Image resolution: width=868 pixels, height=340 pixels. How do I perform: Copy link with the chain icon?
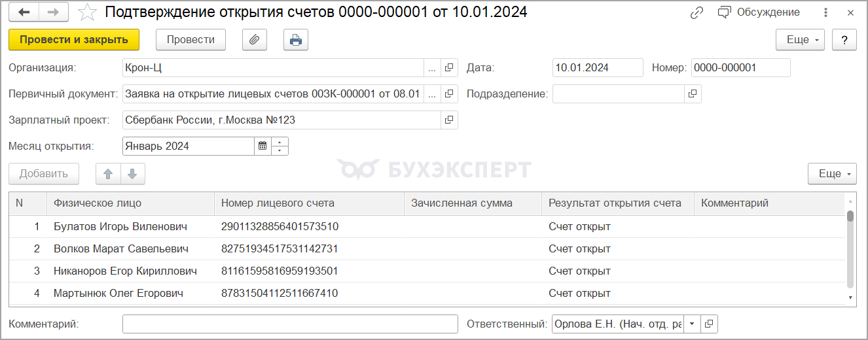[x=696, y=12]
